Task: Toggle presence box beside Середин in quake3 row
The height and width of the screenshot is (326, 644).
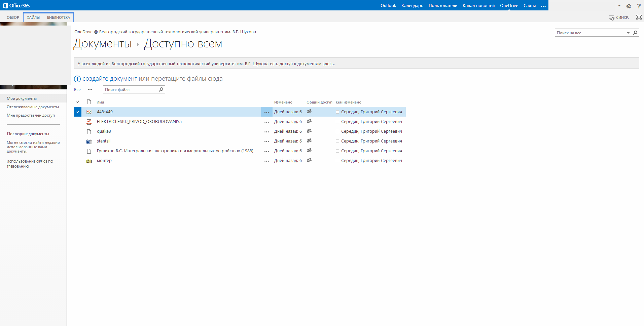Action: pos(337,131)
